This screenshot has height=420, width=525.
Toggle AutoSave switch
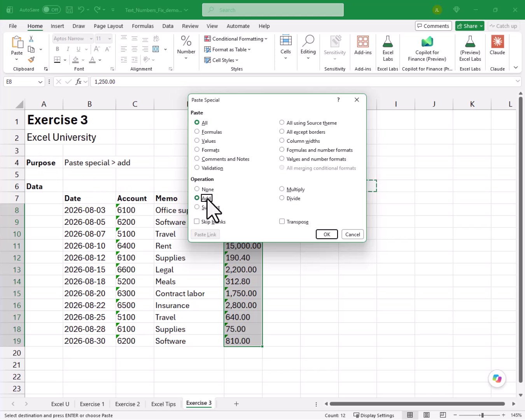click(x=51, y=10)
